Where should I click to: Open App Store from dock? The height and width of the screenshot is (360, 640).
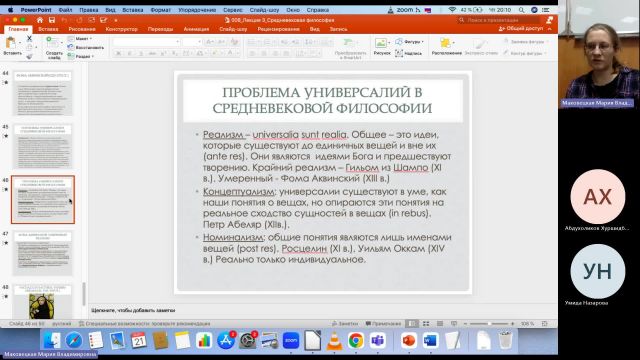point(225,340)
